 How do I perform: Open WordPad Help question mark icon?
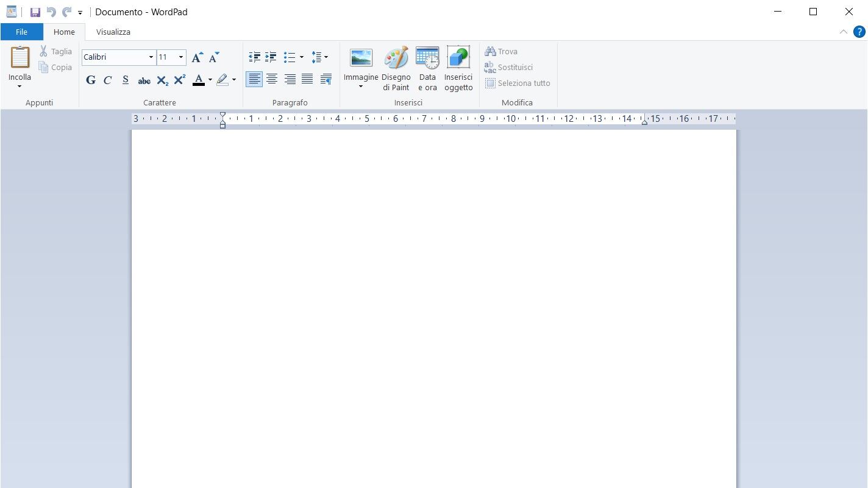(859, 32)
